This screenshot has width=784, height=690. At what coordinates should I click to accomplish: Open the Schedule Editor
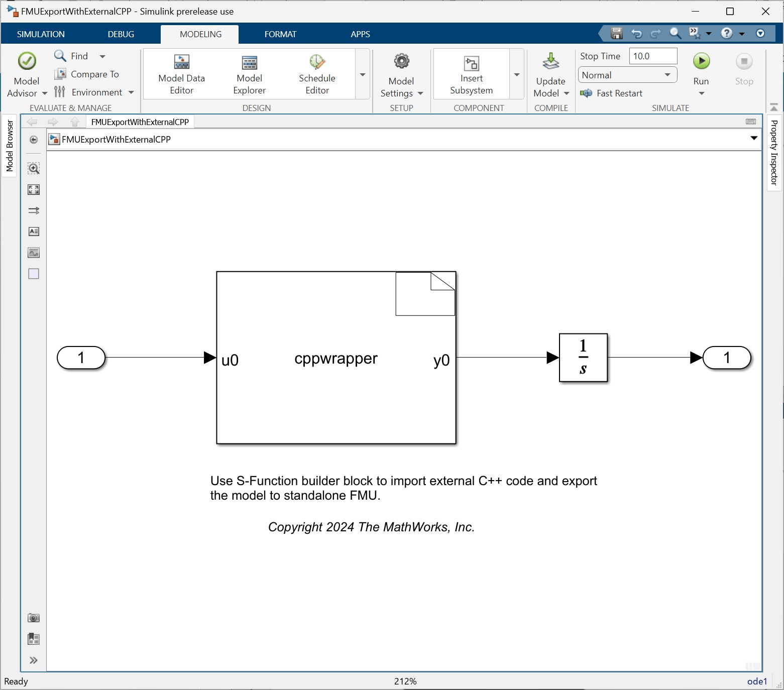(317, 74)
